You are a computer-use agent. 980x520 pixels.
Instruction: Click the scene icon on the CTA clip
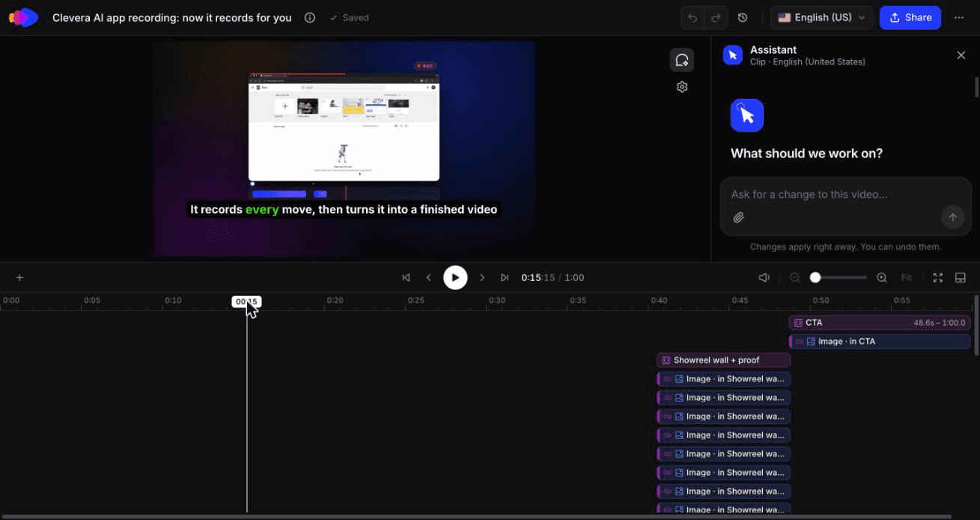coord(798,323)
